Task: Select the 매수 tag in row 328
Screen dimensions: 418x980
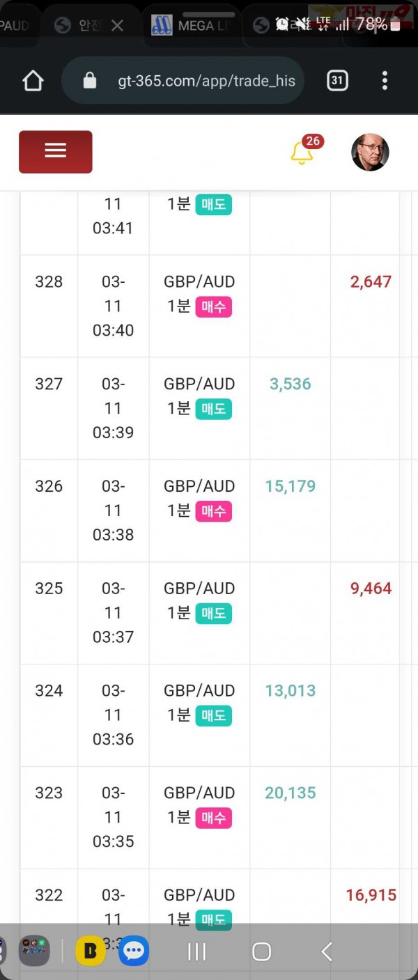Action: [213, 306]
